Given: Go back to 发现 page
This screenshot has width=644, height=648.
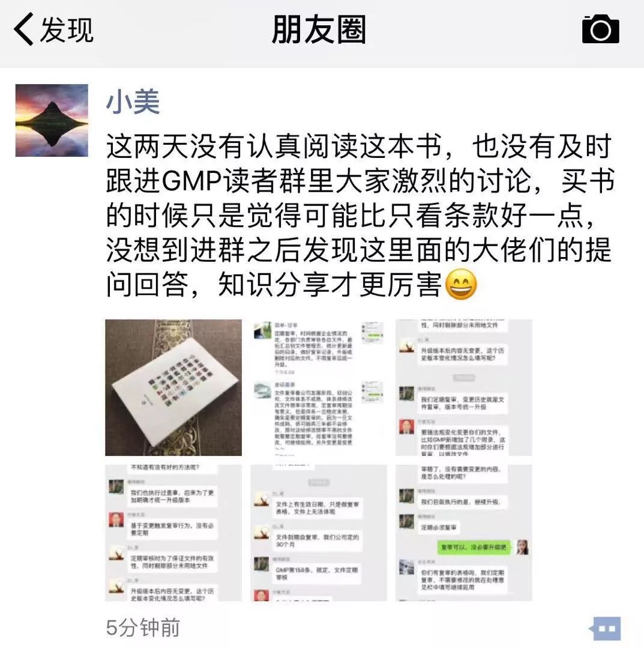Looking at the screenshot, I should [x=53, y=30].
